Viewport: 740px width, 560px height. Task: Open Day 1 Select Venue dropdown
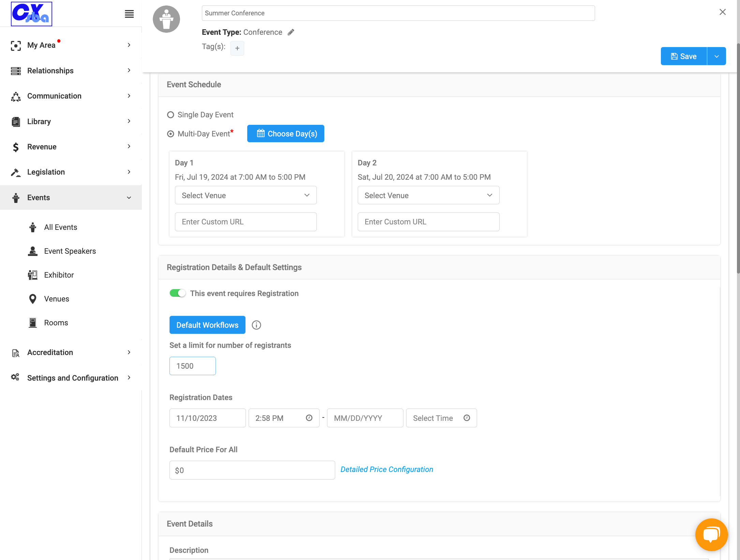click(x=246, y=195)
